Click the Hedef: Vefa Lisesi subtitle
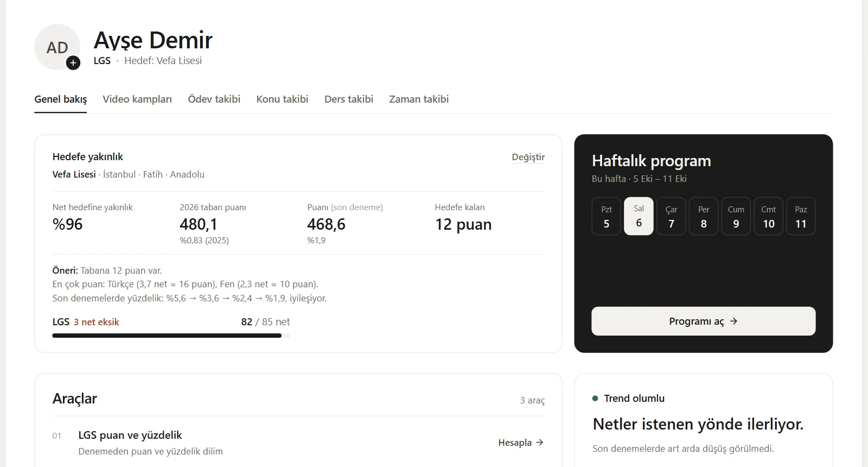The width and height of the screenshot is (868, 467). point(163,61)
